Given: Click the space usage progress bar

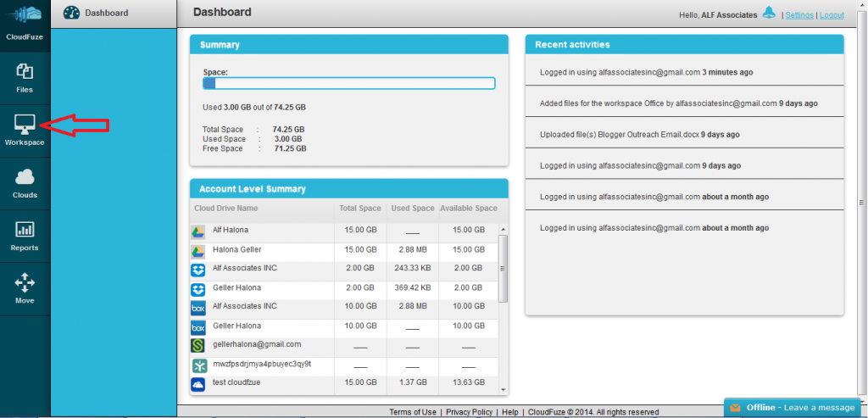Looking at the screenshot, I should pyautogui.click(x=348, y=84).
